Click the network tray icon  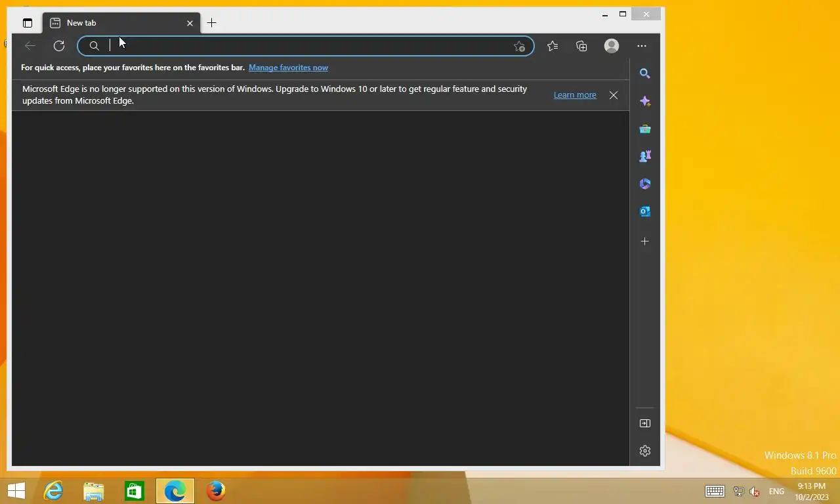click(x=738, y=492)
